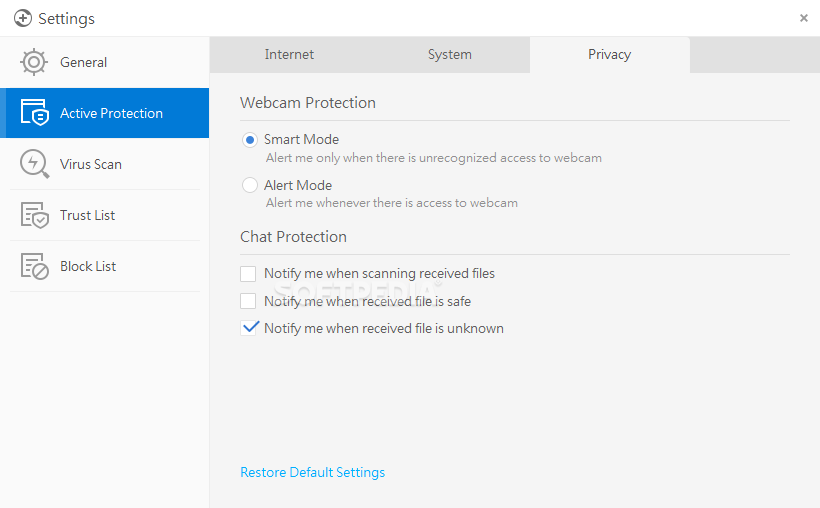Go to Trust List section label

[x=87, y=215]
